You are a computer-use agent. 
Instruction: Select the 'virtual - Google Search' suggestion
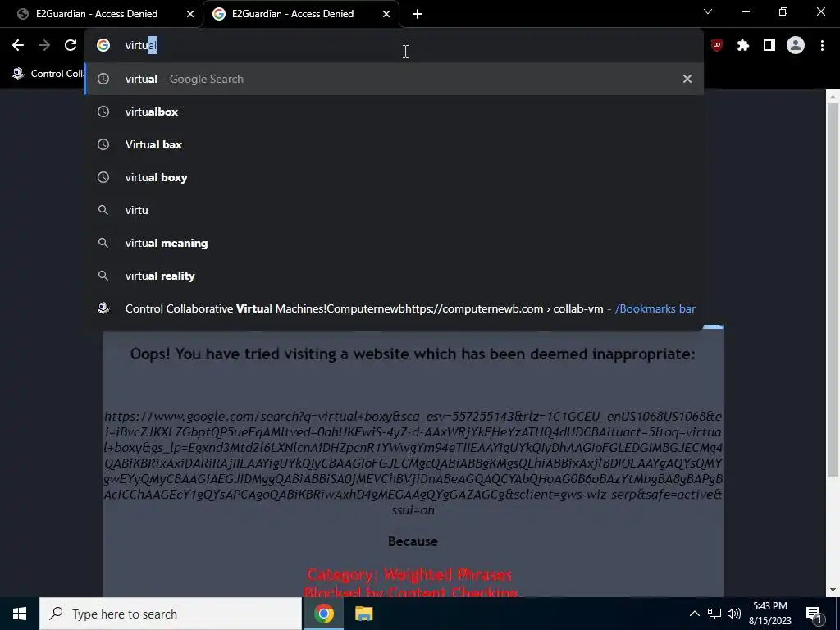pos(395,79)
